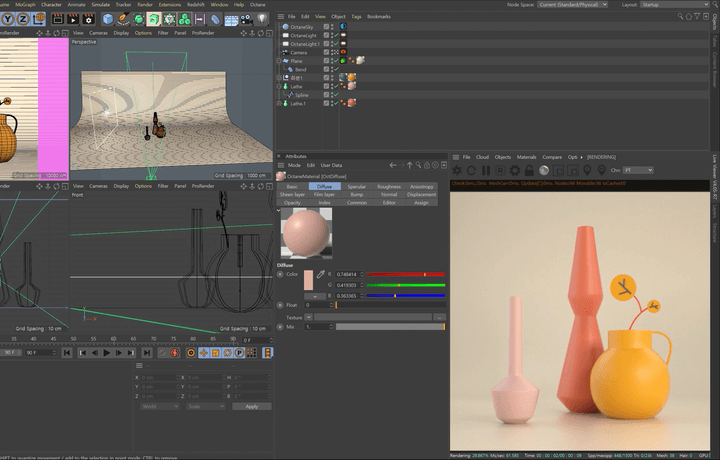Image resolution: width=720 pixels, height=460 pixels.
Task: Open Live Viewer kernel dropdown
Action: [x=637, y=170]
